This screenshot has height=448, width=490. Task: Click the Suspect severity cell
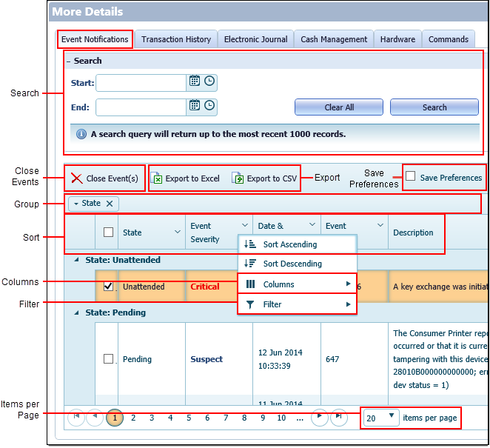pos(207,359)
